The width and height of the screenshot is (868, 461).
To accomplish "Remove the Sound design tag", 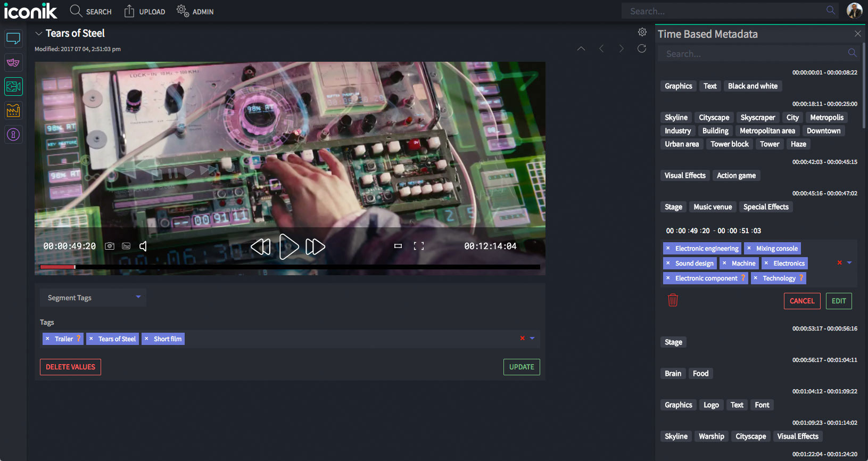I will pyautogui.click(x=668, y=263).
